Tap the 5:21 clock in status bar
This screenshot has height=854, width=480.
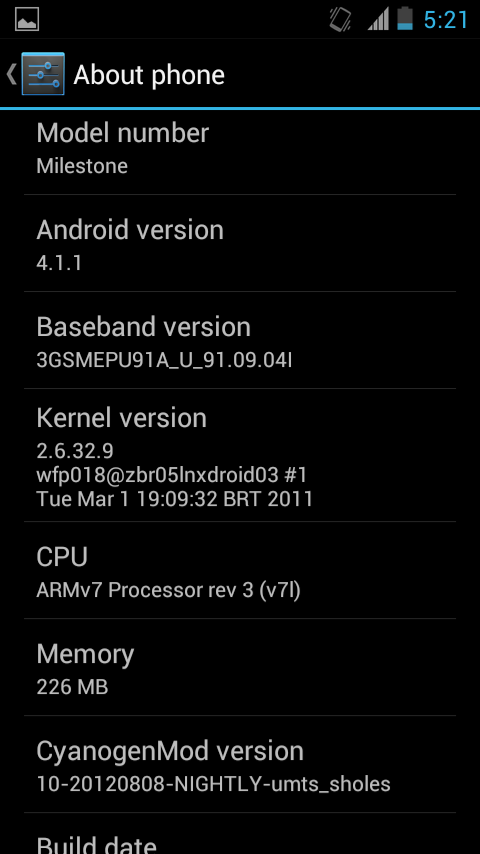point(446,20)
